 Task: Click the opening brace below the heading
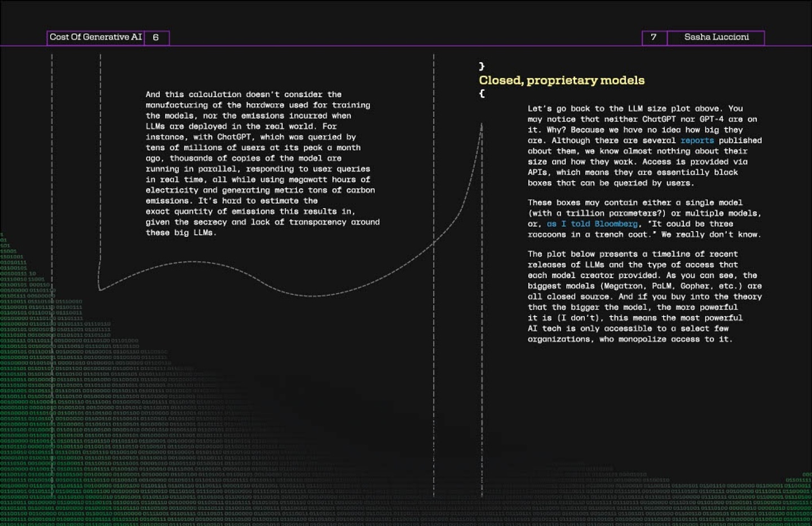point(482,94)
